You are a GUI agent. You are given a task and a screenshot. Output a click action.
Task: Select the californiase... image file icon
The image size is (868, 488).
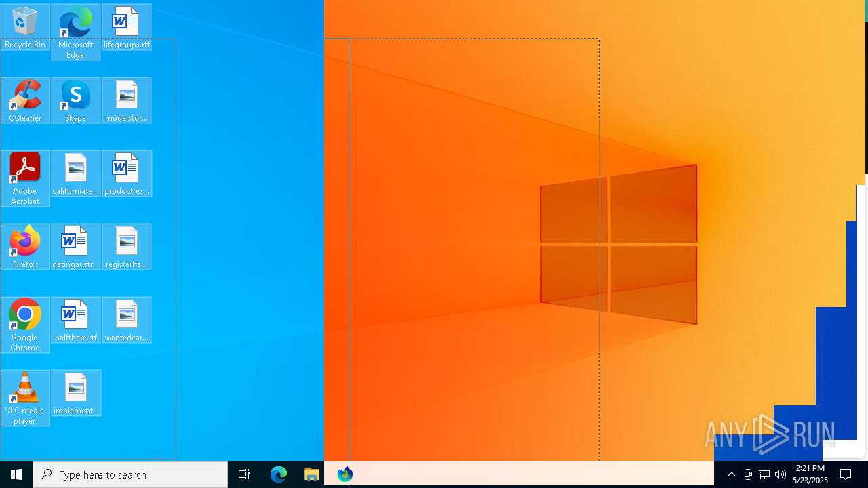[x=75, y=174]
